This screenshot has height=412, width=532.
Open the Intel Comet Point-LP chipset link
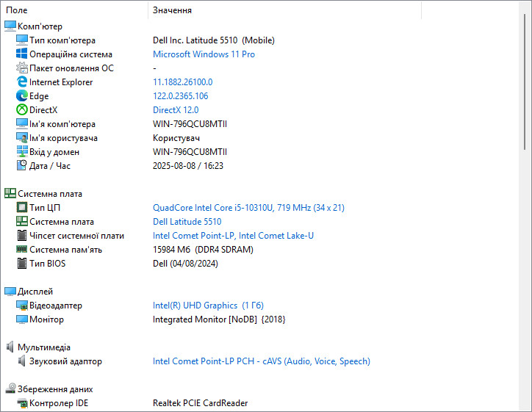coord(233,235)
